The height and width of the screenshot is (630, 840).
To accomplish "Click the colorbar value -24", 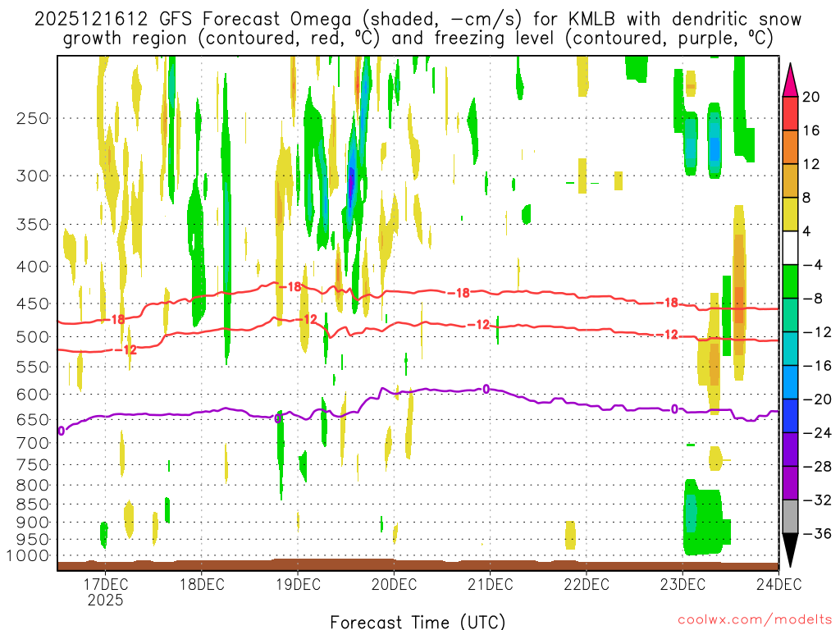I will point(816,433).
